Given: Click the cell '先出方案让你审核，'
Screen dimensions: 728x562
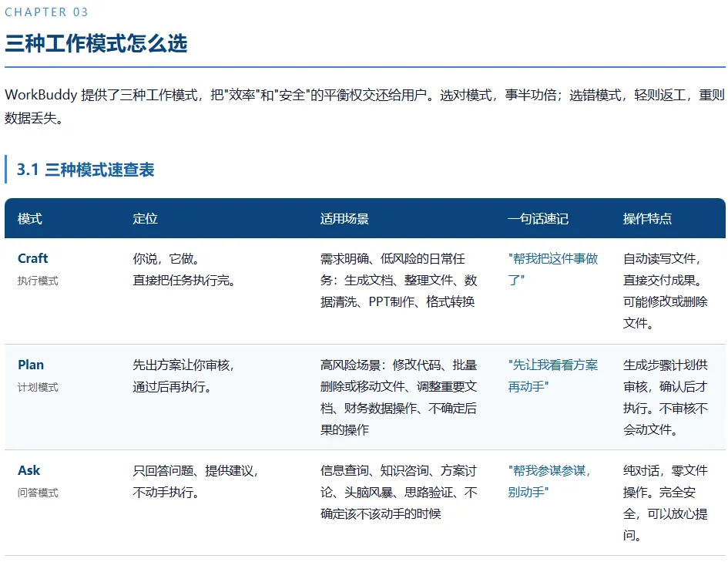Looking at the screenshot, I should tap(183, 365).
